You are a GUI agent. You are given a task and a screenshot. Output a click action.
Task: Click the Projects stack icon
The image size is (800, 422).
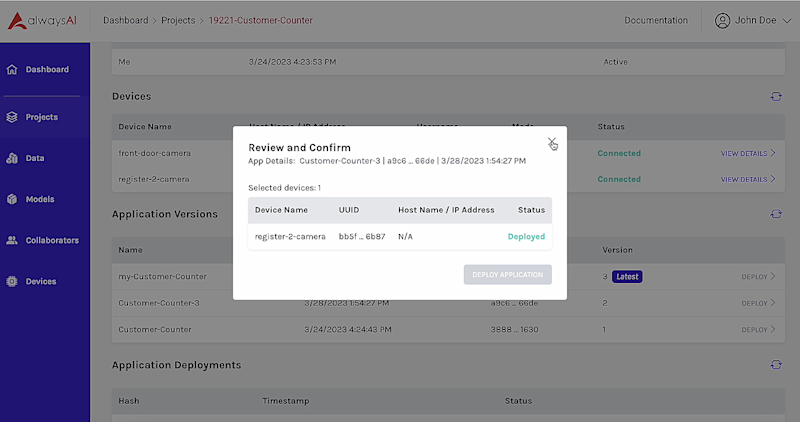12,117
